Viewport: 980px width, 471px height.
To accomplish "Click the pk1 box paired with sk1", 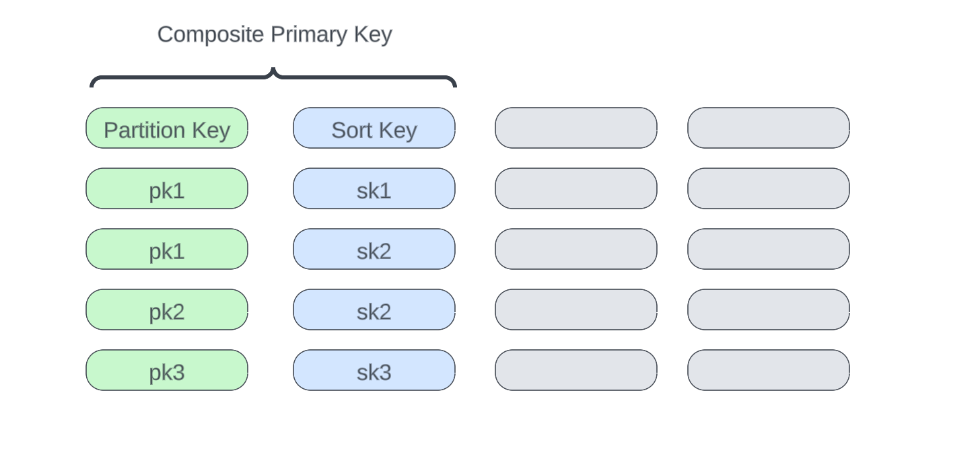I will pos(167,188).
